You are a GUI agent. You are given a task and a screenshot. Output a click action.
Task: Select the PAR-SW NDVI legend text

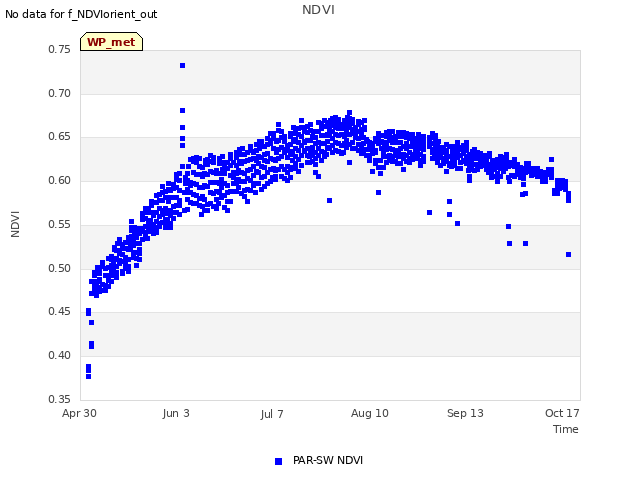point(328,460)
